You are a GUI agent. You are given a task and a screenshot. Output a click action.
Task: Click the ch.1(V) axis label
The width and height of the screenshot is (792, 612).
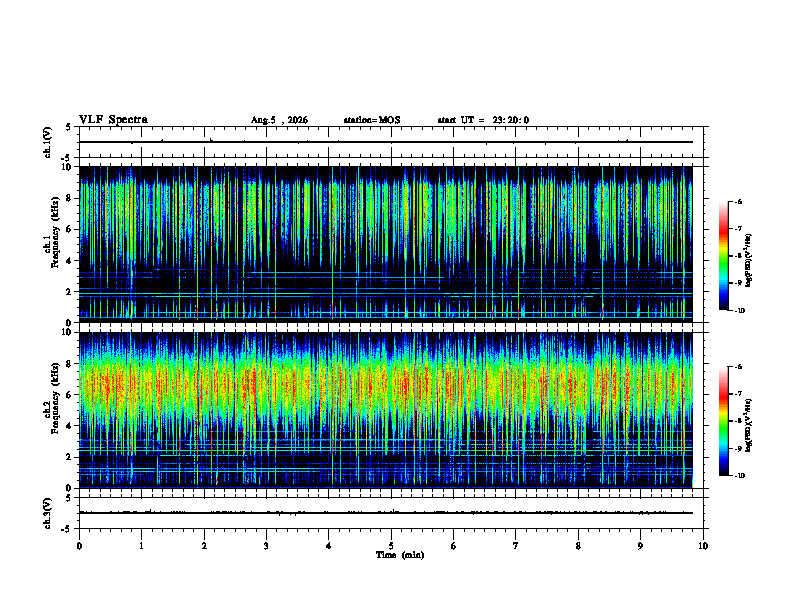coord(48,142)
